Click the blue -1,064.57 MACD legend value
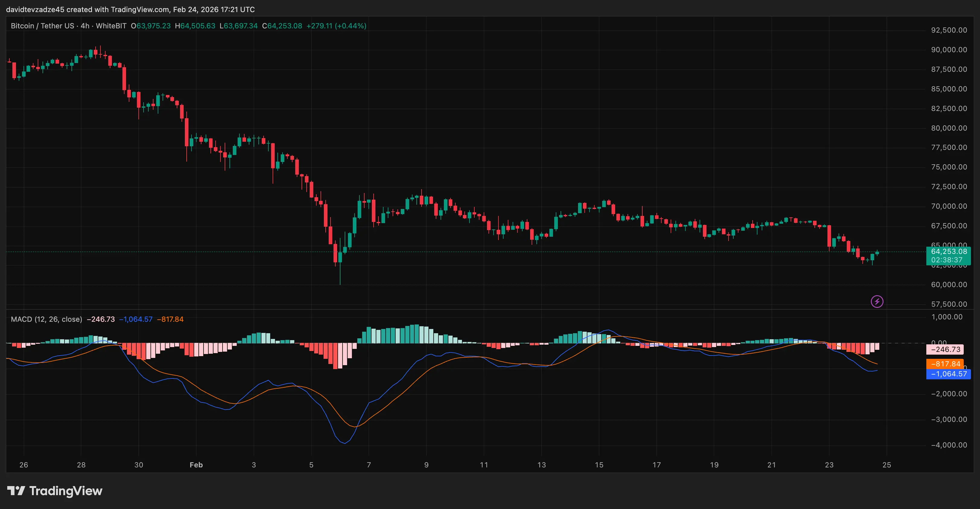The image size is (980, 509). (136, 319)
